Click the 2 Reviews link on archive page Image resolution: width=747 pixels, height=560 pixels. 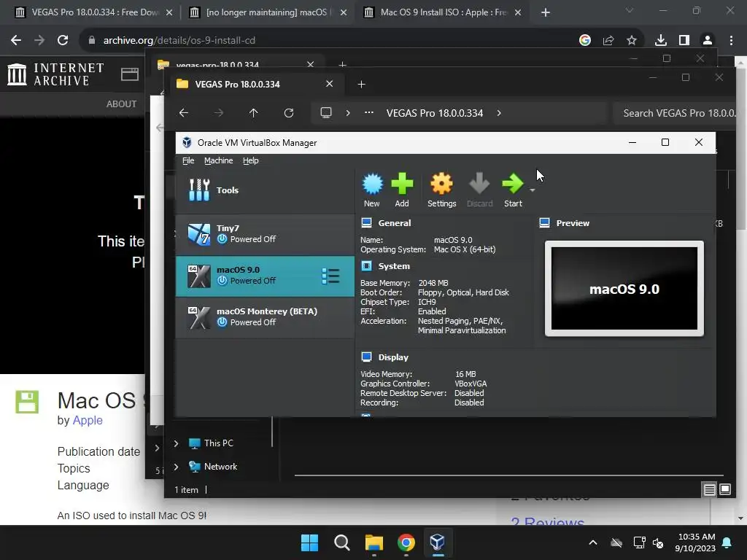coord(547,521)
